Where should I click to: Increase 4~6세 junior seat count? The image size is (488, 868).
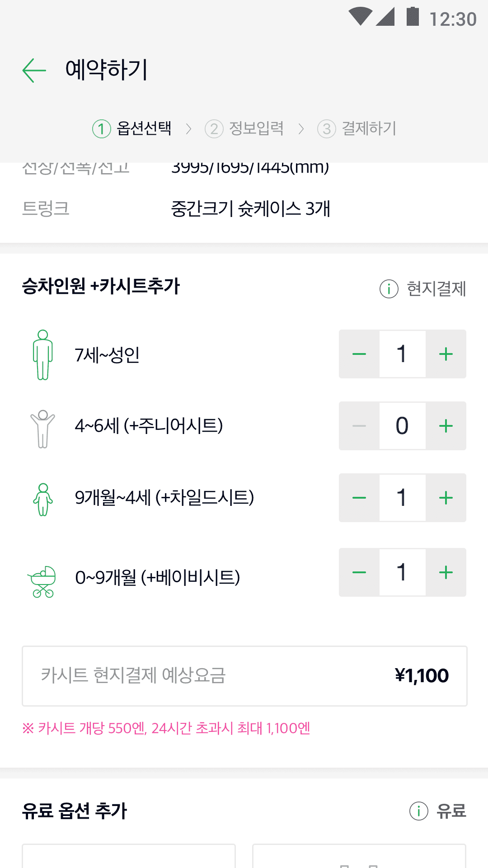(446, 426)
